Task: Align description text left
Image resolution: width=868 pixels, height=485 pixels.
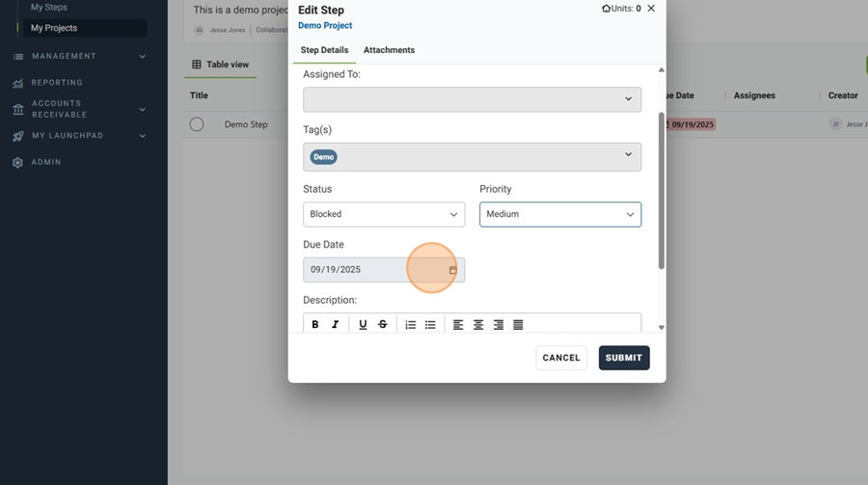Action: (x=458, y=324)
